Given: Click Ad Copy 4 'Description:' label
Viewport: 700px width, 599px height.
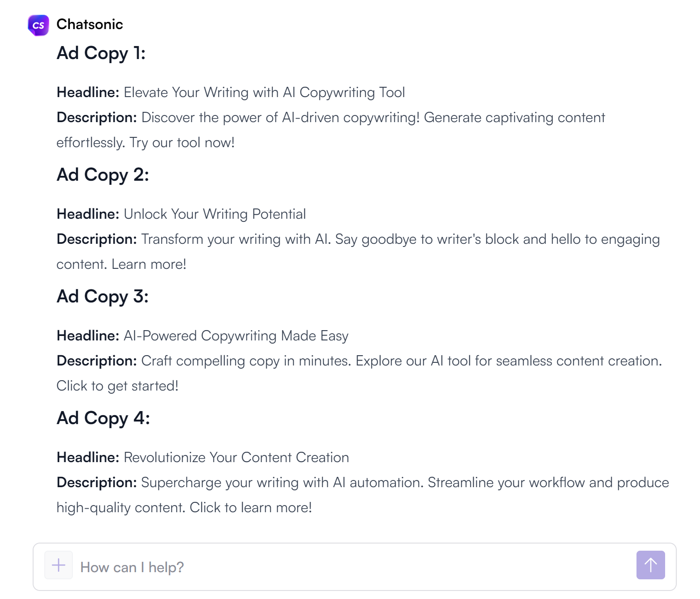Looking at the screenshot, I should [97, 483].
